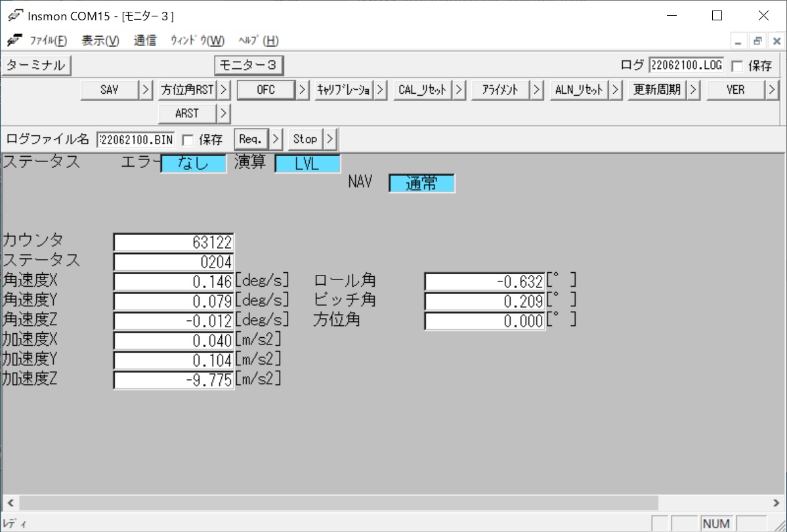The width and height of the screenshot is (787, 532).
Task: Expand the arrow next to ARST
Action: pos(224,113)
